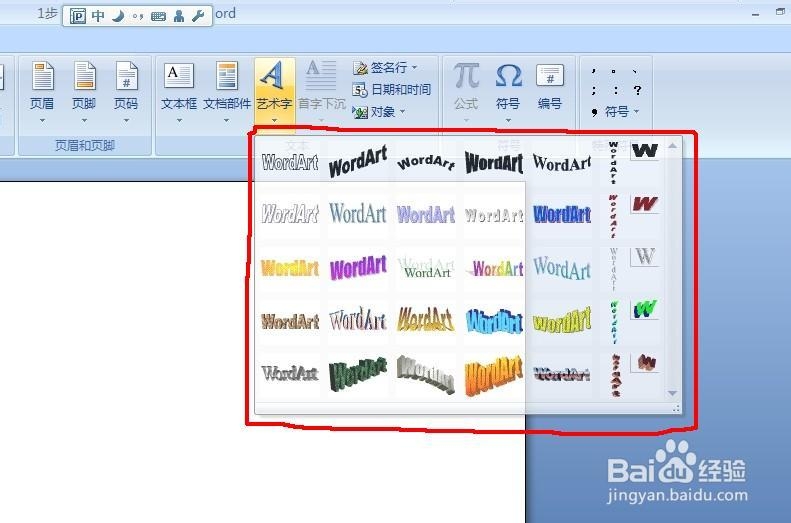Screen dimensions: 791x523
Task: Choose the black serif fading WordArt style
Action: click(x=561, y=162)
